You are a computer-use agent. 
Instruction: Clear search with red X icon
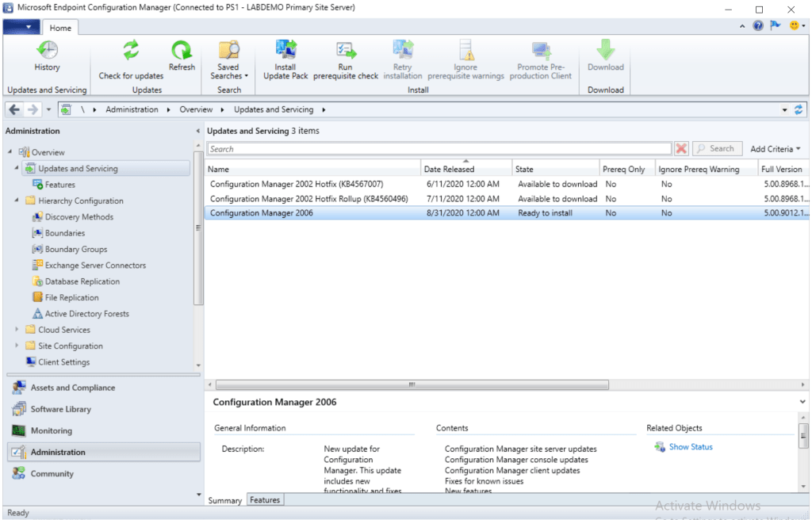pos(681,148)
